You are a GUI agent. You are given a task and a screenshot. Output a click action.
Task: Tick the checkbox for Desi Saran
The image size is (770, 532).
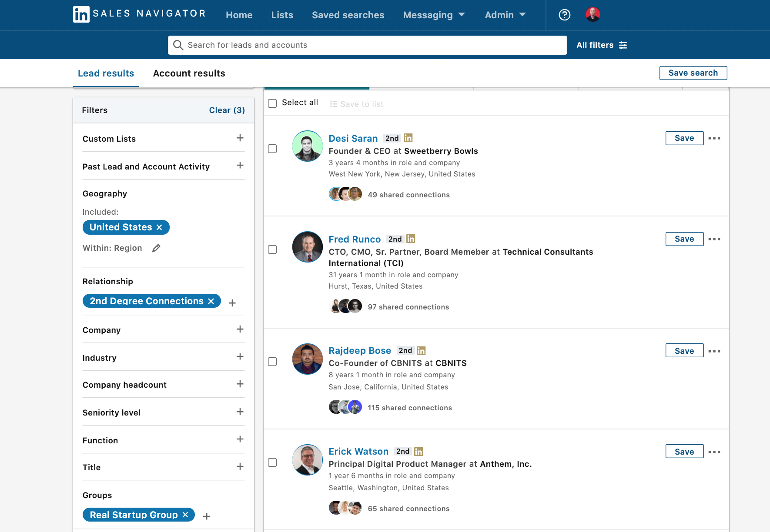click(x=272, y=149)
